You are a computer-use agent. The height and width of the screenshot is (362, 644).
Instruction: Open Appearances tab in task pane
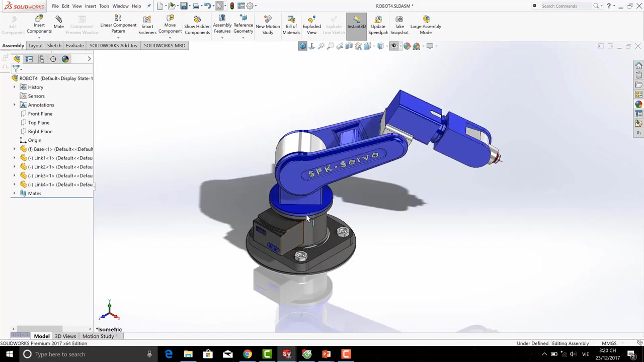(x=638, y=105)
